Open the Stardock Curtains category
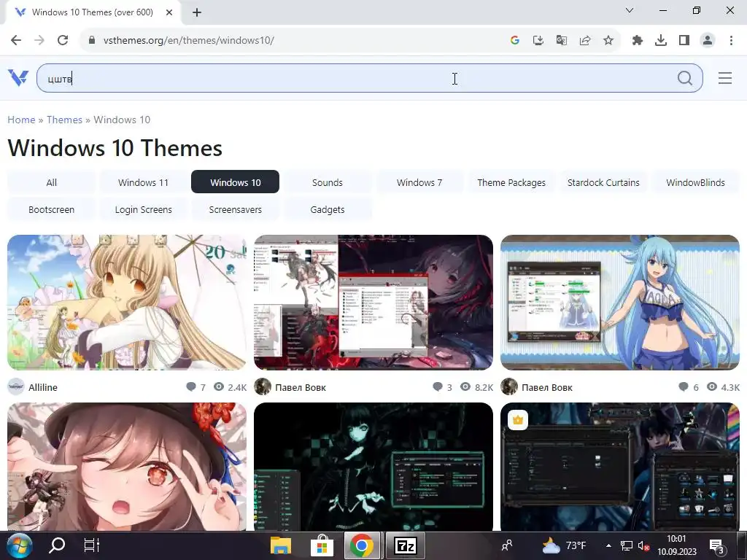This screenshot has width=747, height=560. (603, 182)
